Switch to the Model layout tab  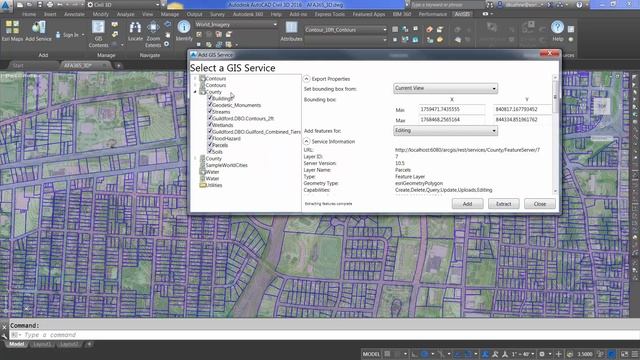coord(16,344)
